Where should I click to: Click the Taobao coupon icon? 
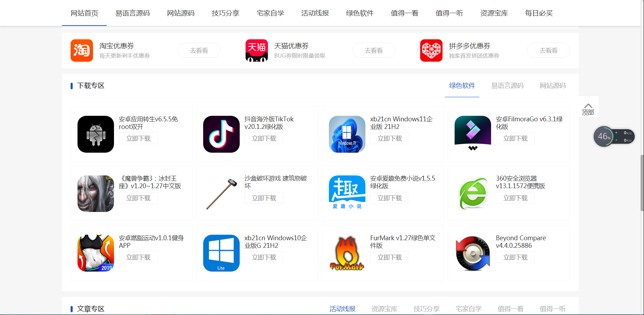[x=82, y=50]
